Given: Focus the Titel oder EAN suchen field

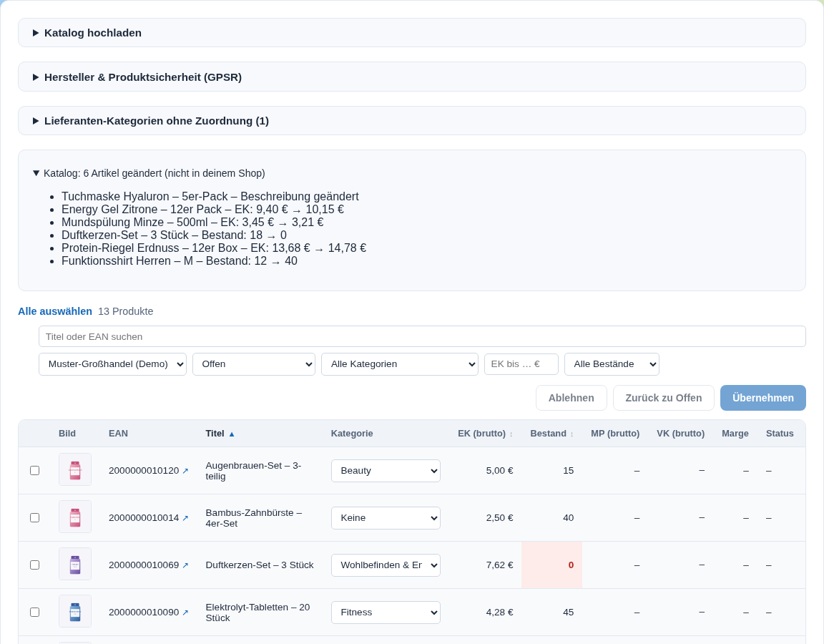Looking at the screenshot, I should [422, 336].
